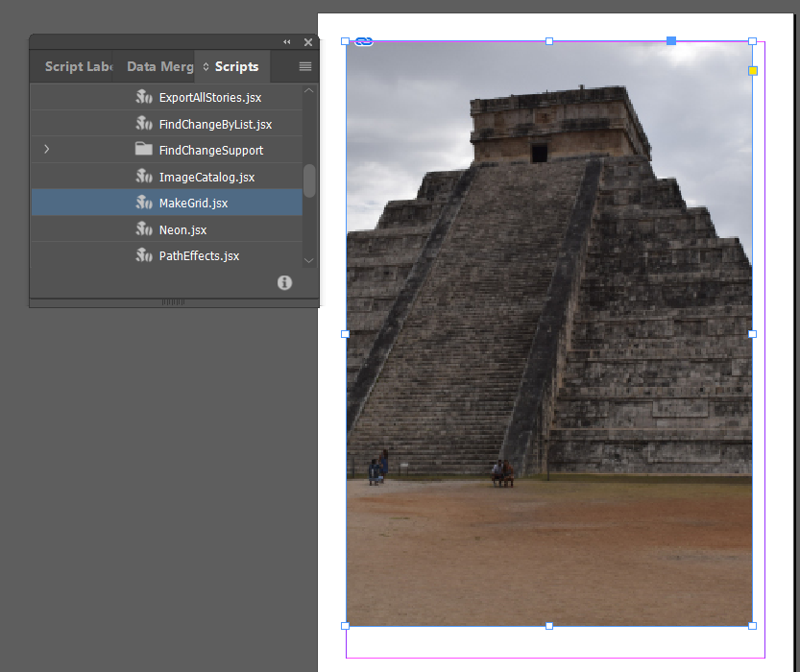
Task: Collapse the panel group to icons
Action: 286,42
